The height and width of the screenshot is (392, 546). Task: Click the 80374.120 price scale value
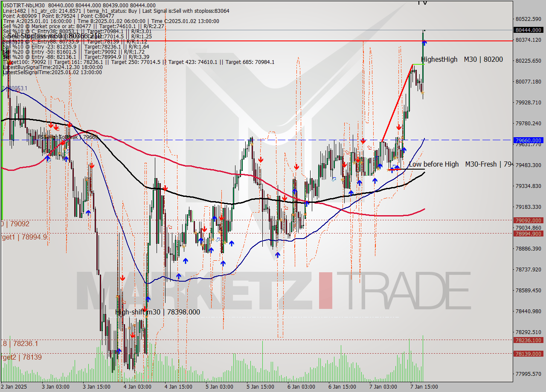click(x=528, y=40)
